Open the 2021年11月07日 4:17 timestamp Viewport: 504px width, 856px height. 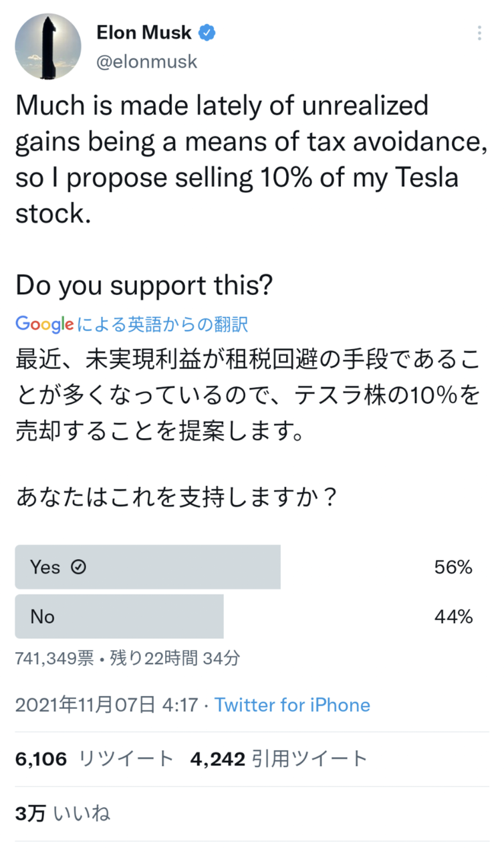106,705
